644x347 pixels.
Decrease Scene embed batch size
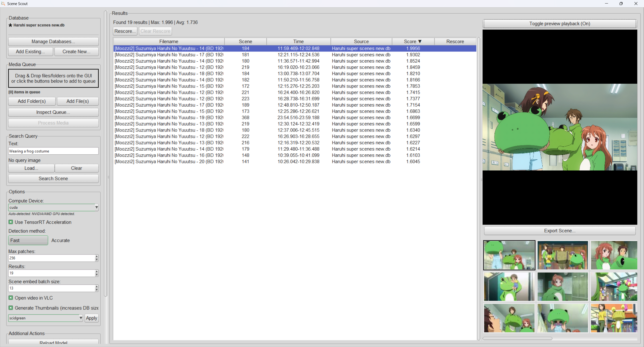(x=97, y=290)
